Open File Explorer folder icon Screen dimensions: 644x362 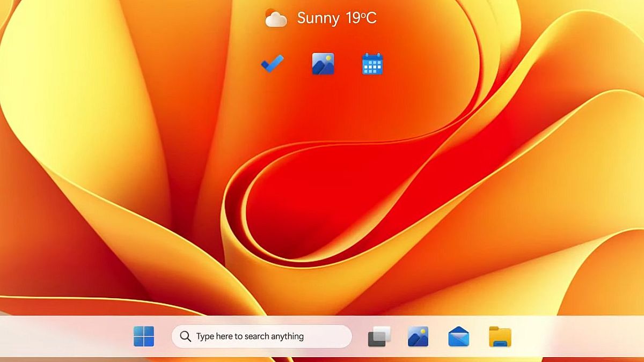[x=500, y=336]
